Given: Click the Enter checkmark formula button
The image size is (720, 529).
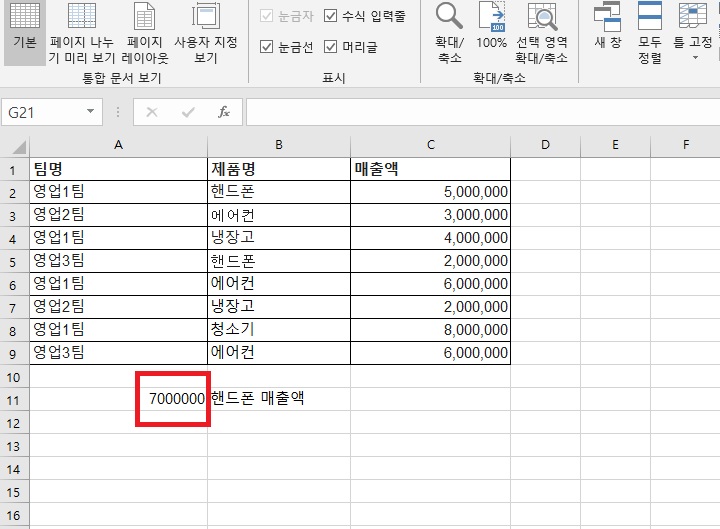Looking at the screenshot, I should [x=188, y=112].
